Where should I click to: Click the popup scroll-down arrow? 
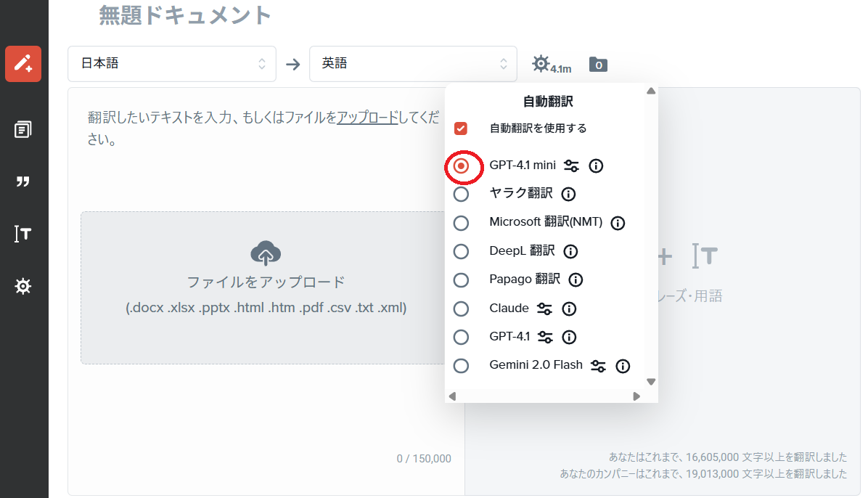pos(651,382)
